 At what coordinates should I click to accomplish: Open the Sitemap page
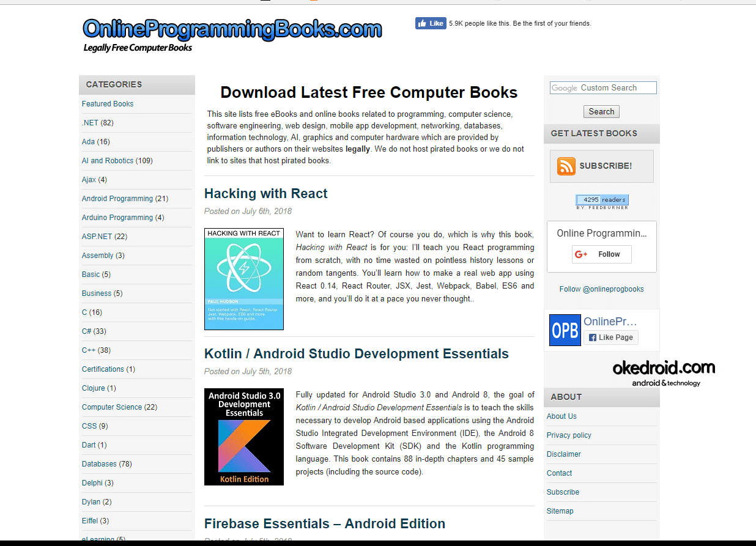coord(560,511)
